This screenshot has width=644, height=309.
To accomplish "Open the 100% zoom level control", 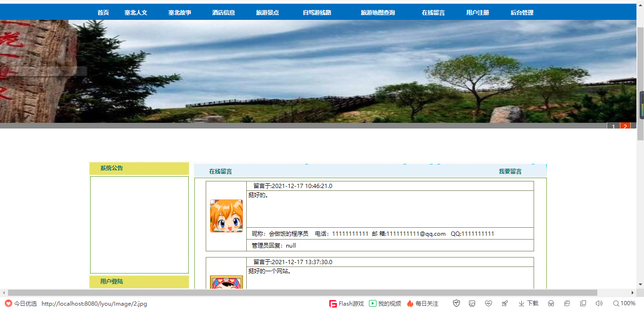I will pyautogui.click(x=624, y=303).
